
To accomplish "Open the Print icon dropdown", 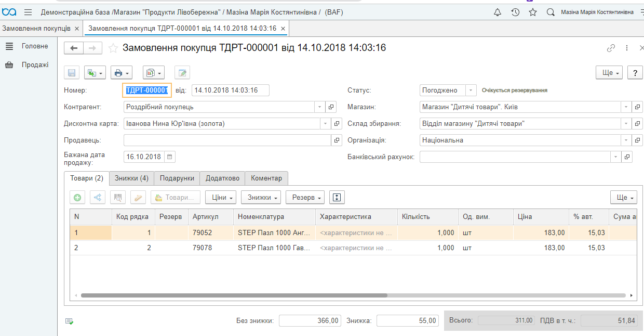I will 121,73.
